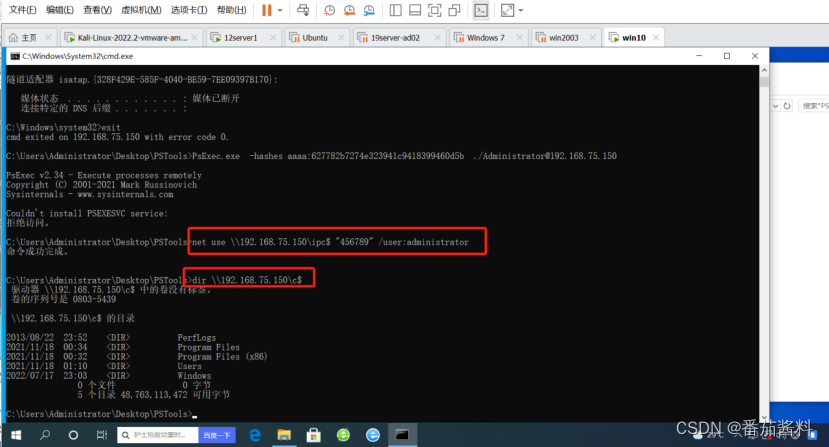Pause the virtual machine with the orange pause icon

[x=266, y=10]
